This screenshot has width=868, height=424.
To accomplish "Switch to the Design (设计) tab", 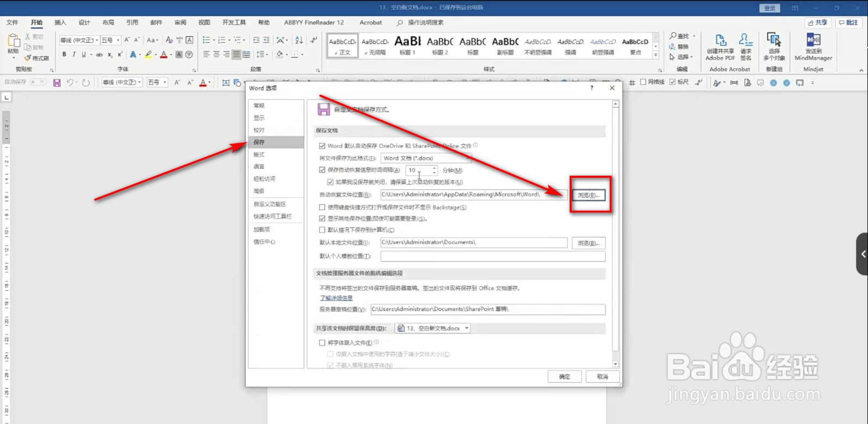I will coord(84,23).
